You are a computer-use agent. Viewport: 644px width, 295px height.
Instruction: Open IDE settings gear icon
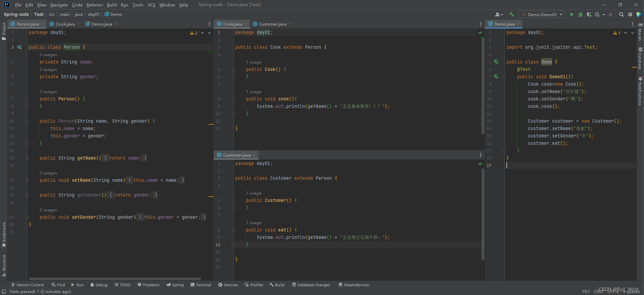click(x=630, y=14)
